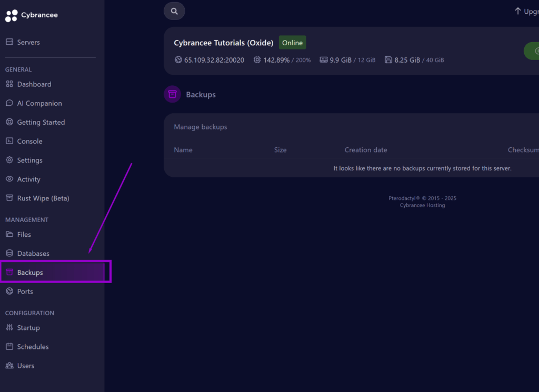Click the Cybrancee logo icon
The width and height of the screenshot is (539, 392).
coord(12,15)
